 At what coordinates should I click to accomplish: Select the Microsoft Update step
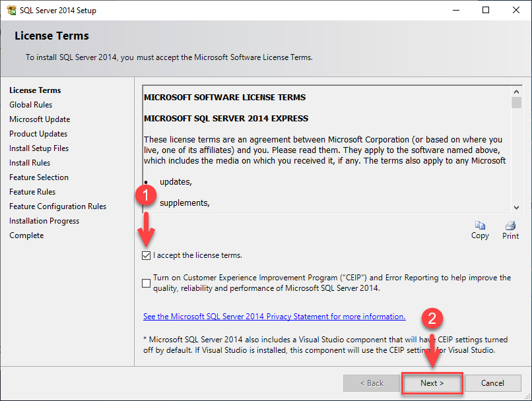pyautogui.click(x=40, y=119)
